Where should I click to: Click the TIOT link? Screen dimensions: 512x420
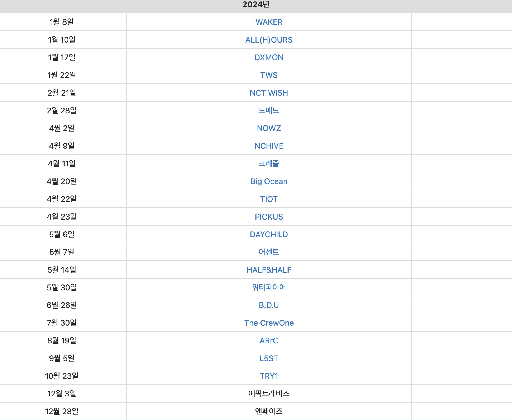269,199
